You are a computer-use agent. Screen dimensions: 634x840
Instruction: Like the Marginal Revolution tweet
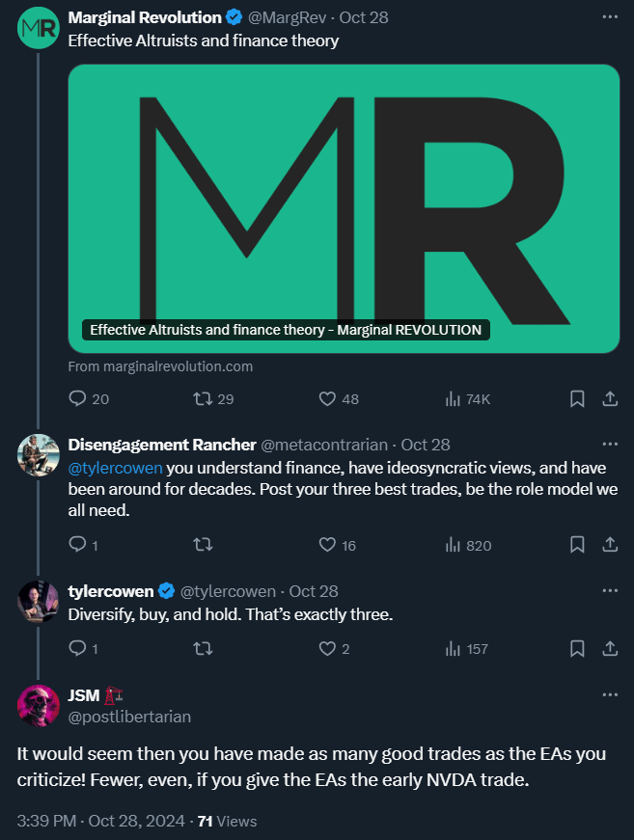pyautogui.click(x=327, y=398)
